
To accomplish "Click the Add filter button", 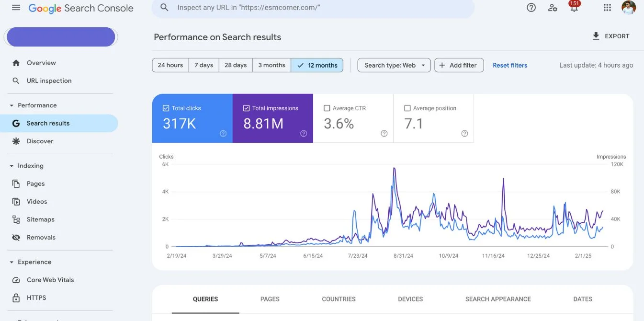I will 459,65.
